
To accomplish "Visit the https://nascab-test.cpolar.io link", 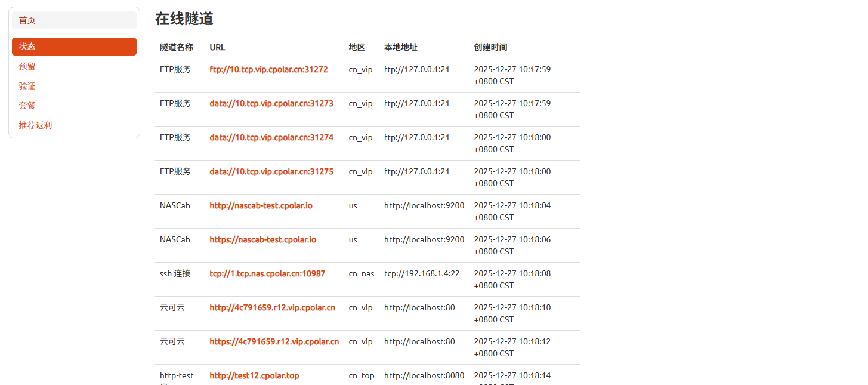I will pyautogui.click(x=262, y=239).
